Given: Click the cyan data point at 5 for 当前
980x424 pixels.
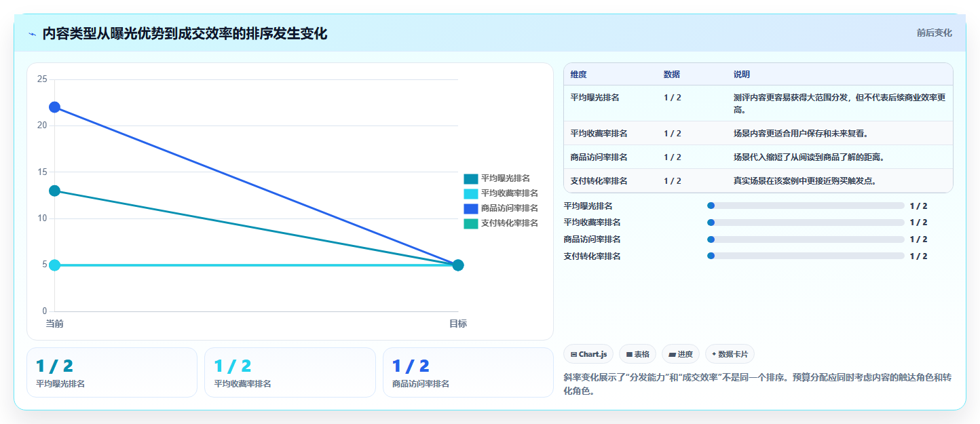Looking at the screenshot, I should coord(54,265).
